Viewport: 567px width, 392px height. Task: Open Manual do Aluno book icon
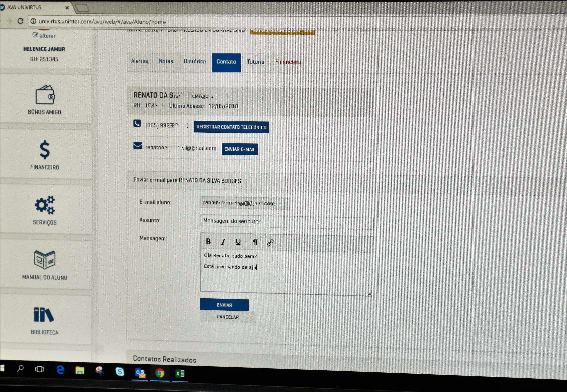coord(45,260)
